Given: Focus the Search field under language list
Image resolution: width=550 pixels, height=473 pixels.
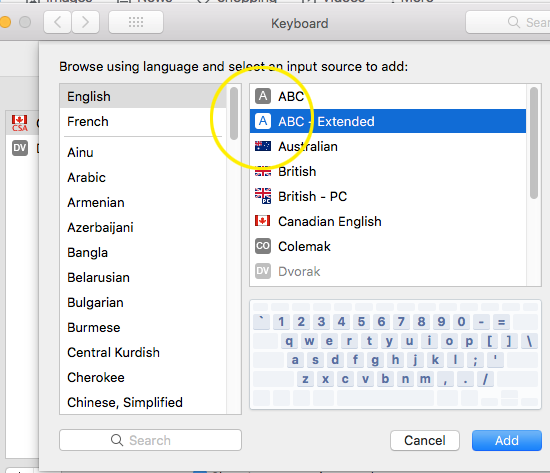Looking at the screenshot, I should coord(150,440).
